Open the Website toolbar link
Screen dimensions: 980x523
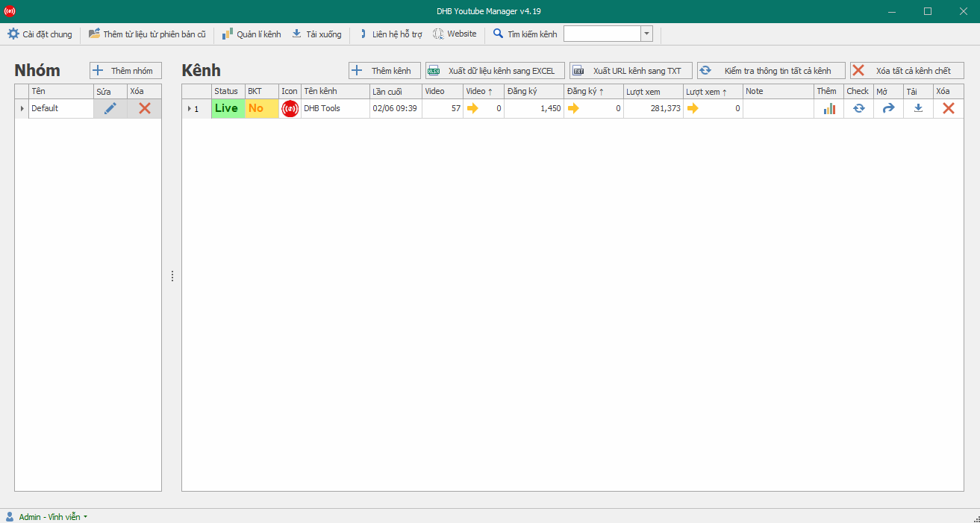pos(455,34)
